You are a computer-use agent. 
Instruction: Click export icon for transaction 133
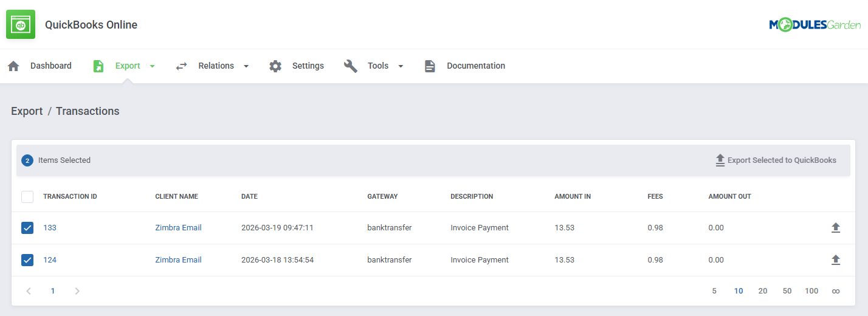(x=836, y=228)
